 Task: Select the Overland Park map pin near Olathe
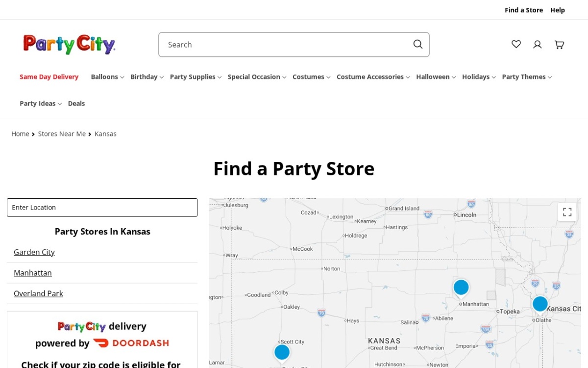pyautogui.click(x=540, y=305)
